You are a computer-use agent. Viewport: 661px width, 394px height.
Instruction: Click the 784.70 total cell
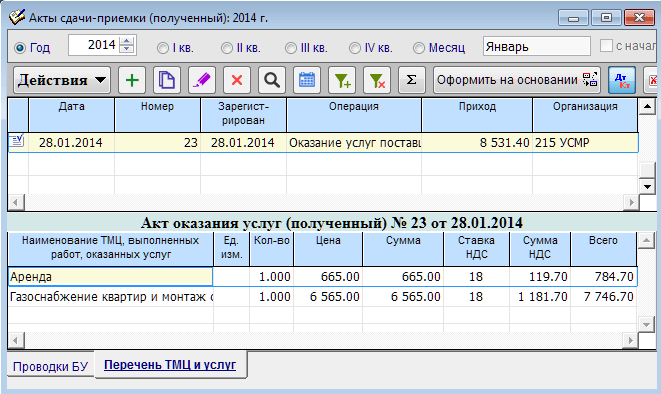click(x=603, y=277)
